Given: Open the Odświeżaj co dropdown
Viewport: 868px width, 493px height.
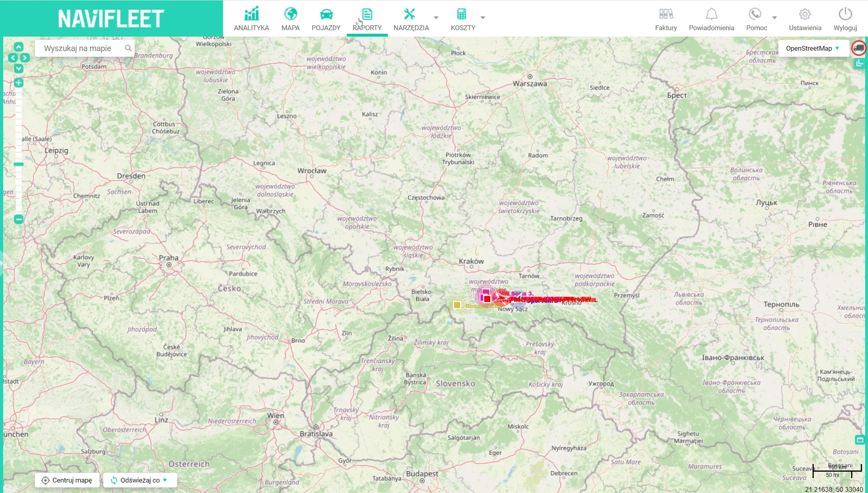Looking at the screenshot, I should 140,480.
